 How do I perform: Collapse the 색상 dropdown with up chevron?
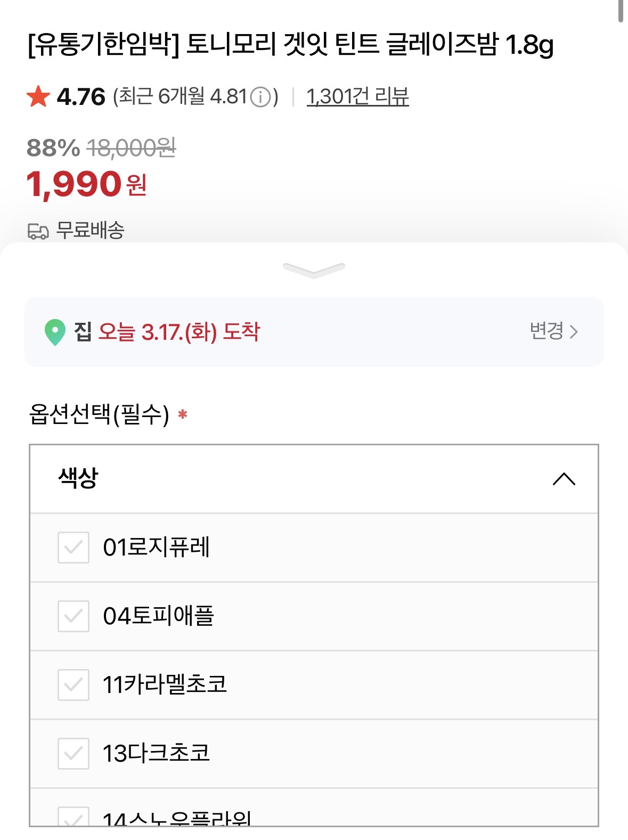564,479
